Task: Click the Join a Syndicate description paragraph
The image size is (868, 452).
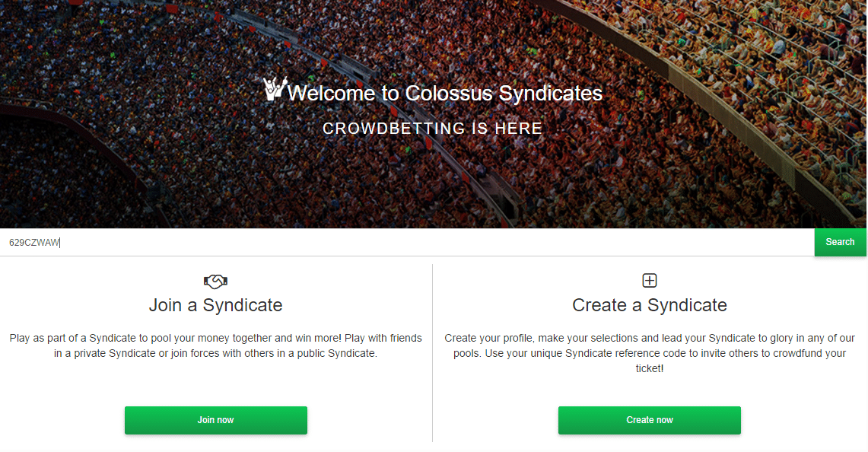Action: (216, 345)
